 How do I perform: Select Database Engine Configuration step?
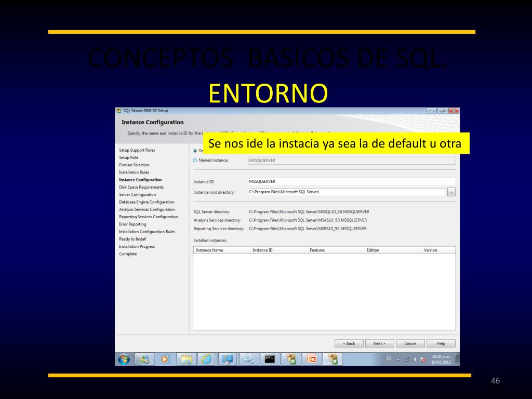click(147, 202)
